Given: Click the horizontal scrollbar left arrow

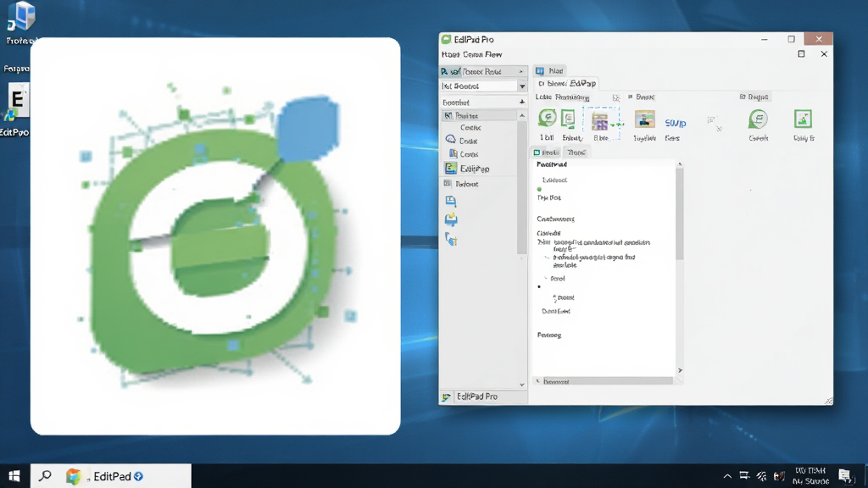Looking at the screenshot, I should (x=537, y=381).
